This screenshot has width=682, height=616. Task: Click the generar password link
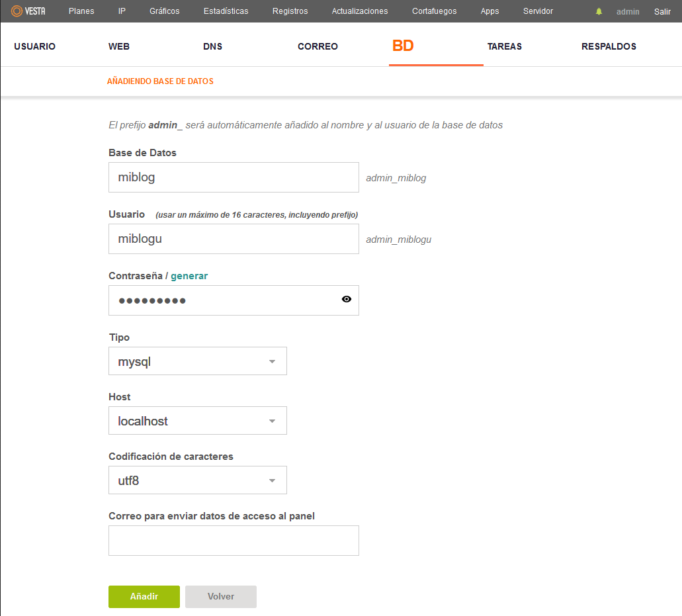tap(189, 276)
